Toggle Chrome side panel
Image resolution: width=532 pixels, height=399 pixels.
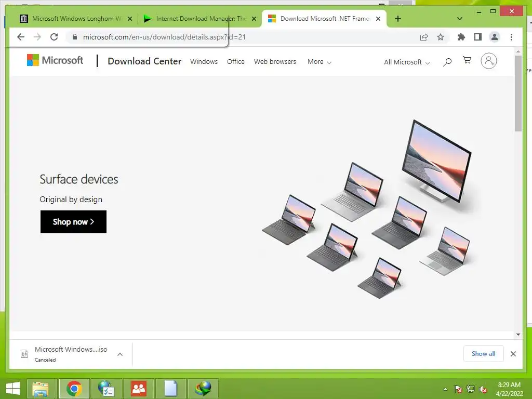coord(478,37)
